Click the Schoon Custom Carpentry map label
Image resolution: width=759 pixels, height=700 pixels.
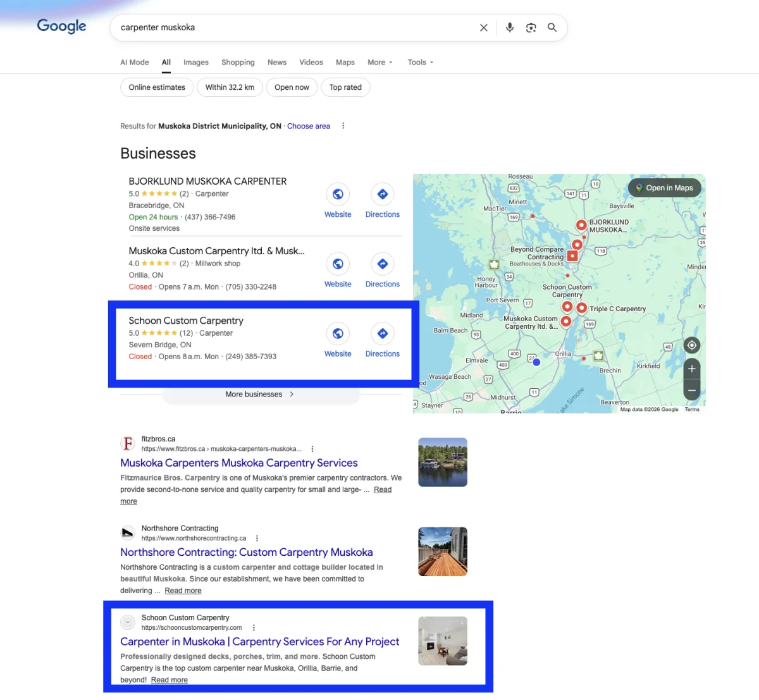567,291
